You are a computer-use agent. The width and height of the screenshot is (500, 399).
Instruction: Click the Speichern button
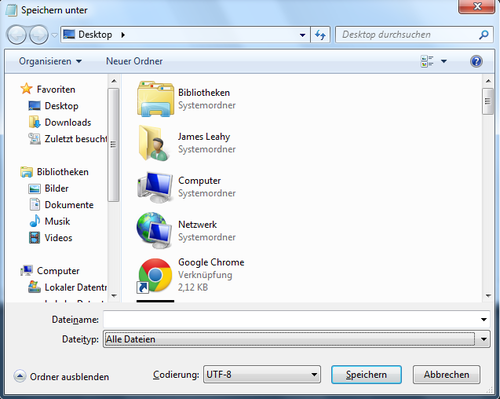pyautogui.click(x=366, y=375)
